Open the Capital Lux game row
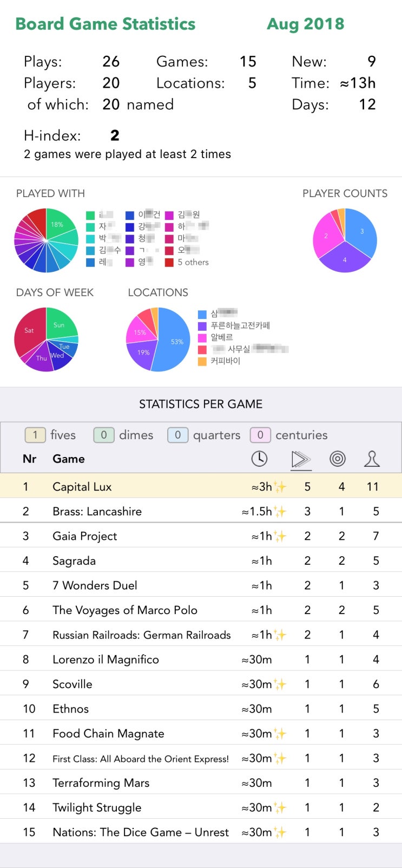The height and width of the screenshot is (868, 402). [x=201, y=486]
